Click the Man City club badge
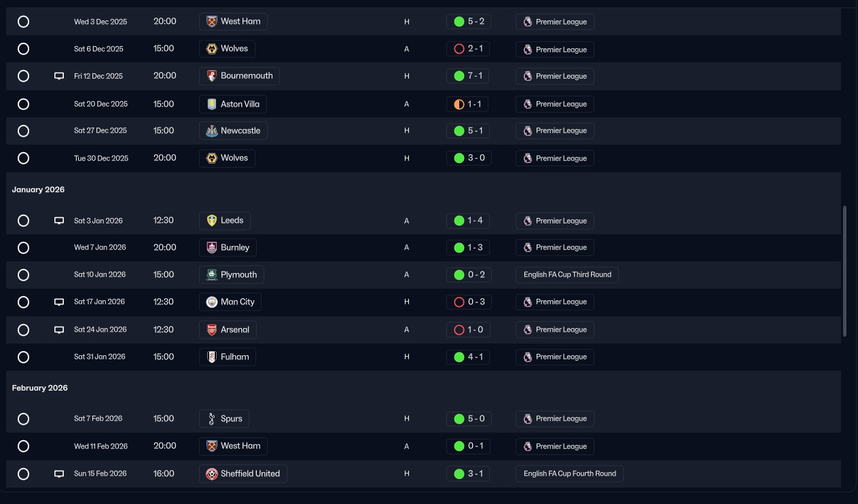The image size is (858, 504). [211, 302]
